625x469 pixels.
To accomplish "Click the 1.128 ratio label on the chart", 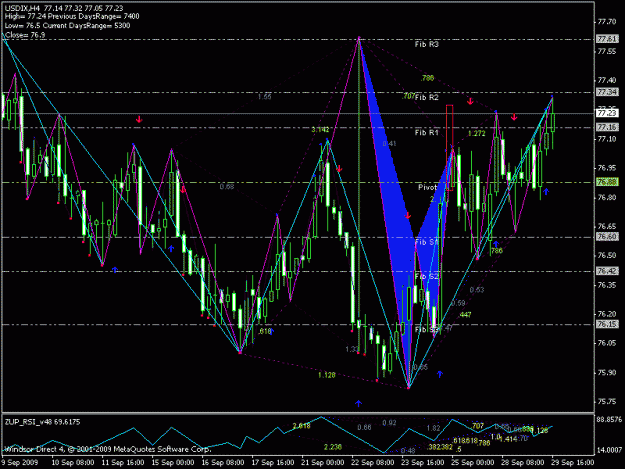I will pos(326,375).
